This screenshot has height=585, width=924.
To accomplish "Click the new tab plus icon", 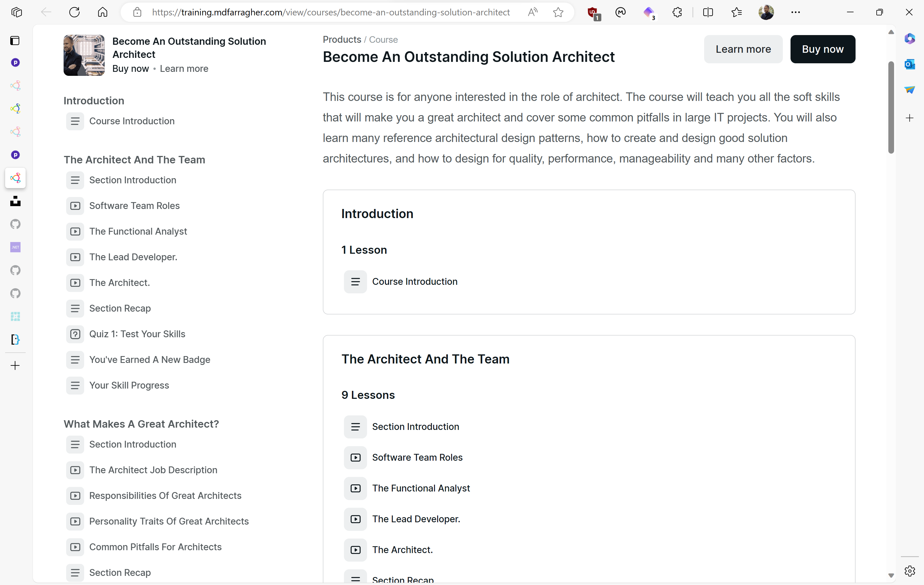I will (x=15, y=365).
